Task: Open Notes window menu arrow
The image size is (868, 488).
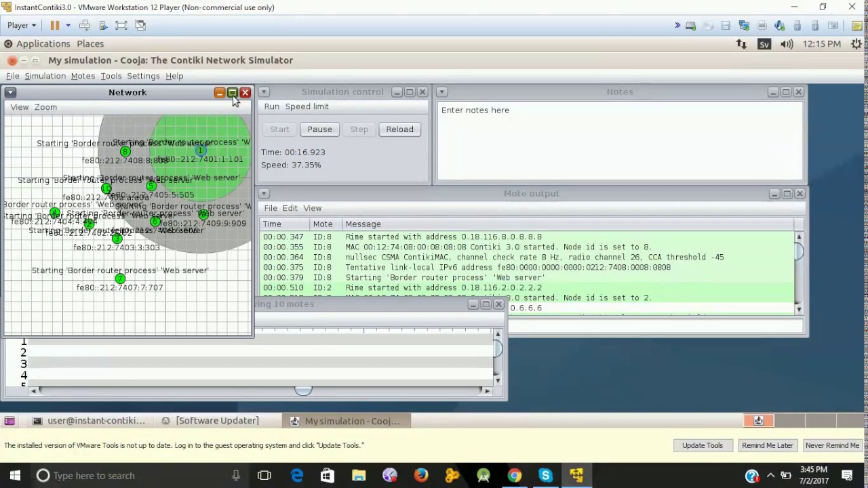Action: point(441,92)
